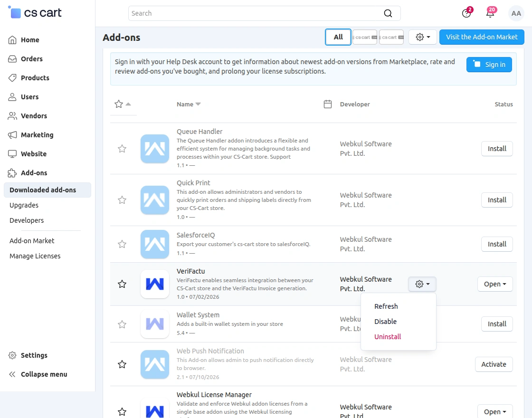Open the AA user avatar menu
532x418 pixels.
tap(516, 13)
